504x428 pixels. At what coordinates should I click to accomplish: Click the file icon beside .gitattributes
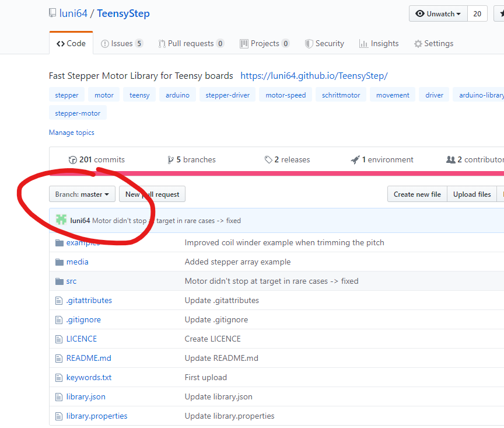pyautogui.click(x=59, y=301)
